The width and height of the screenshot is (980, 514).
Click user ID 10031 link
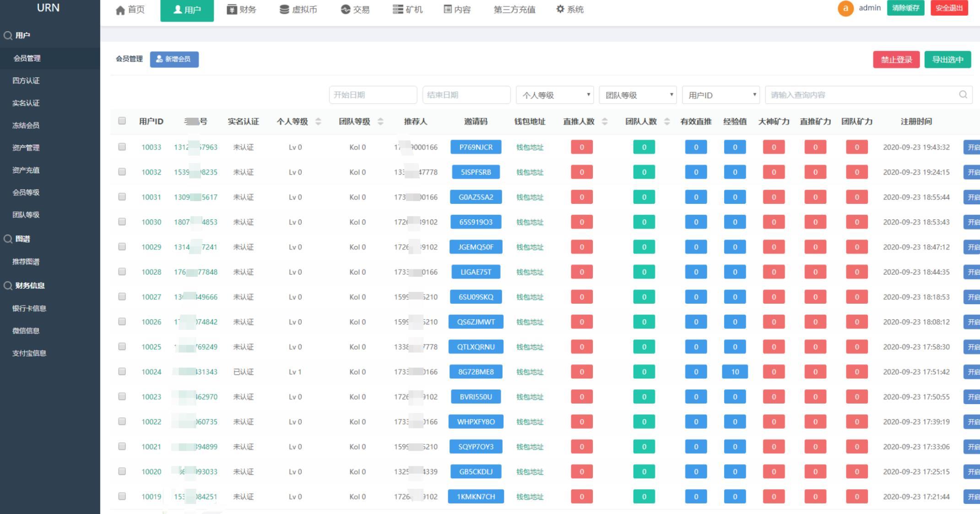(151, 197)
